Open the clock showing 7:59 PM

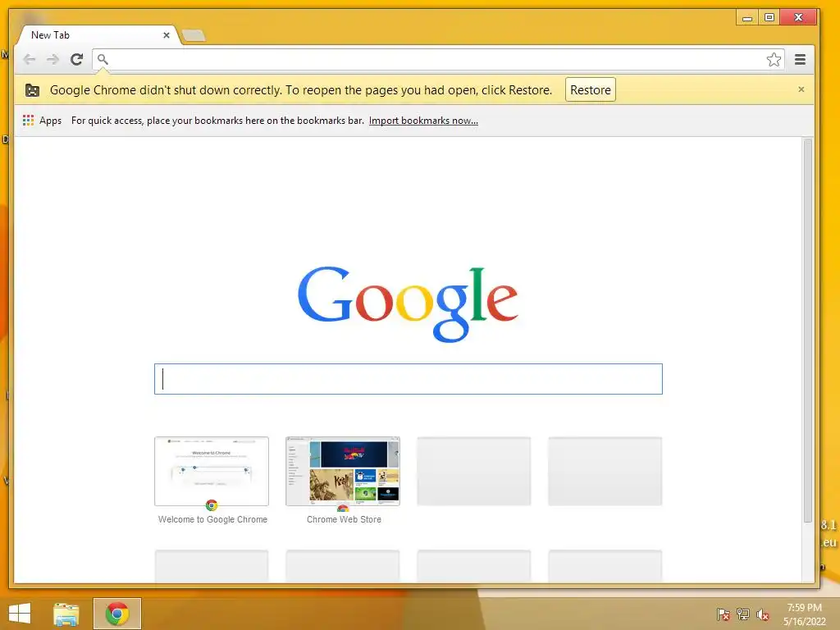click(804, 614)
